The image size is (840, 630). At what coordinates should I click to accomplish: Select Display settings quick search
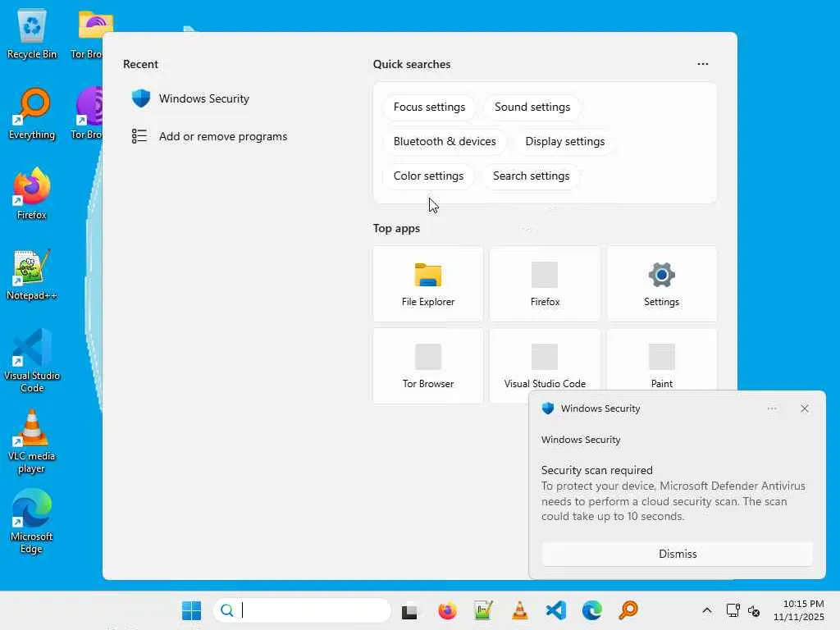(x=564, y=141)
